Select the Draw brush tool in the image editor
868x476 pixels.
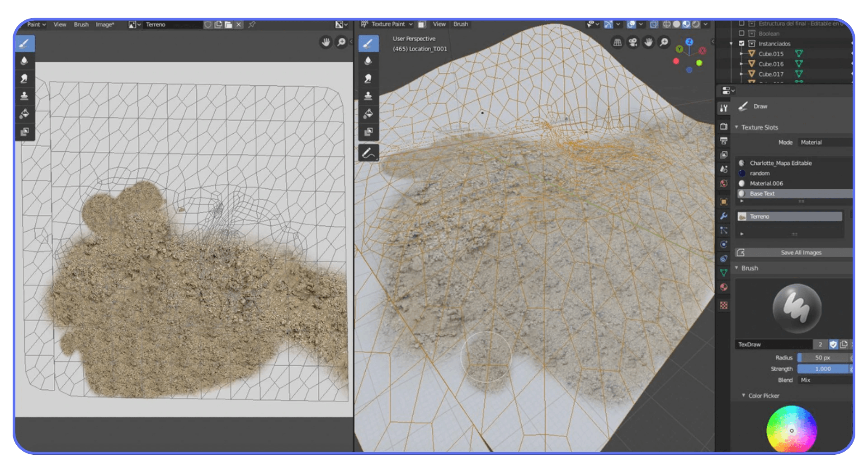click(25, 43)
